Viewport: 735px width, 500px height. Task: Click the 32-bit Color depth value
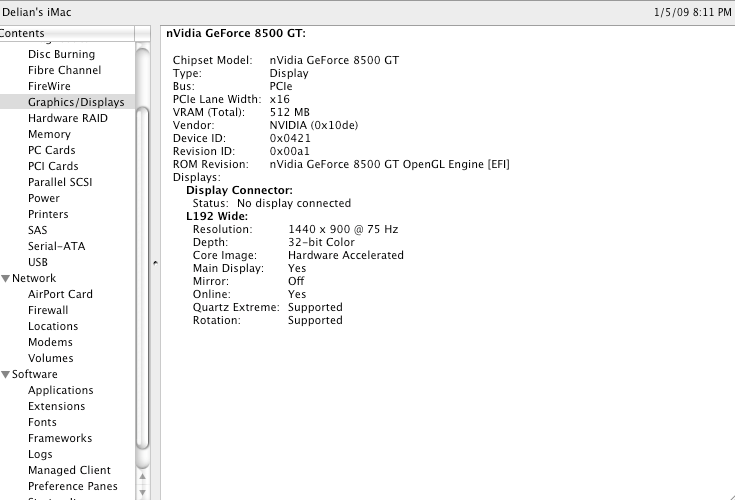tap(321, 242)
